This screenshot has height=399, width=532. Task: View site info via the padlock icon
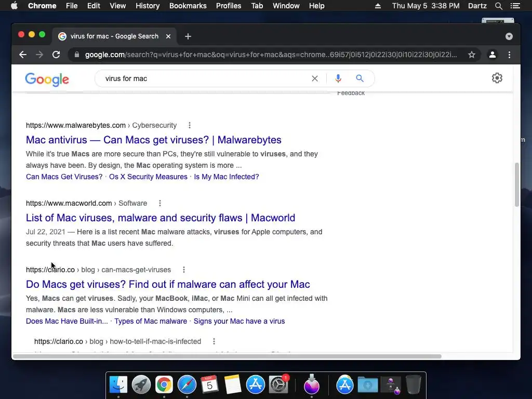point(77,55)
